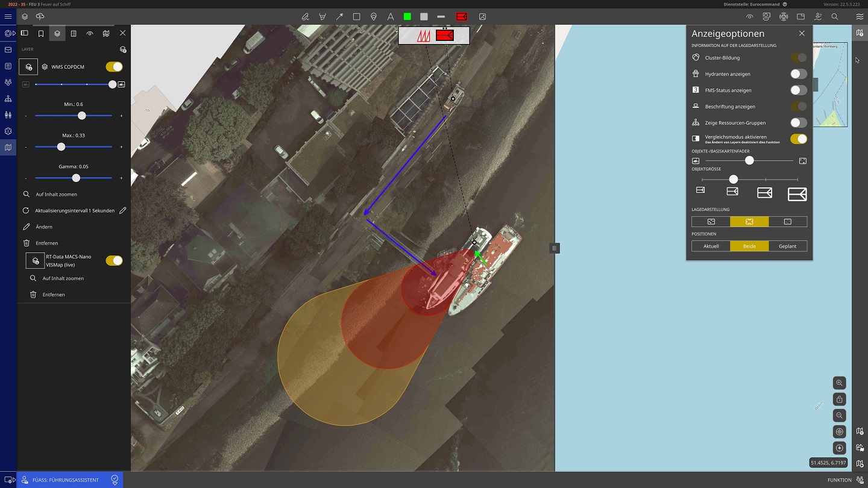Click the zoom in button on the map
This screenshot has width=868, height=488.
(839, 383)
